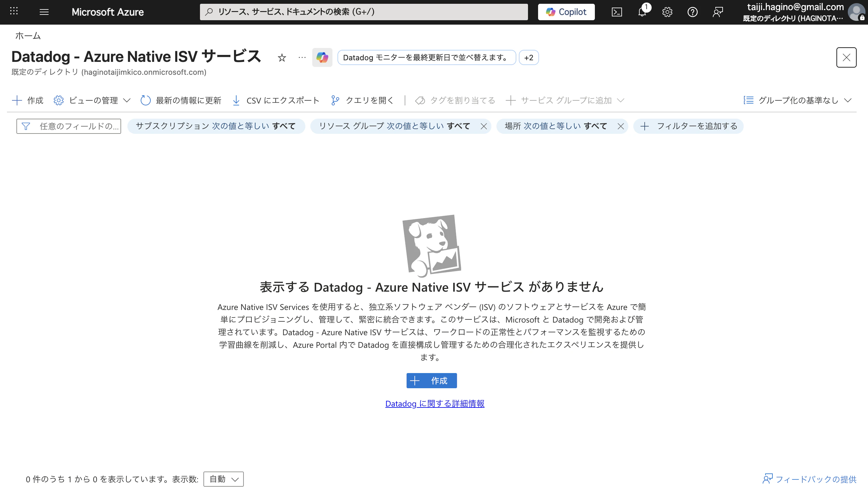Open Copilot from the top bar
This screenshot has width=868, height=493.
click(566, 12)
